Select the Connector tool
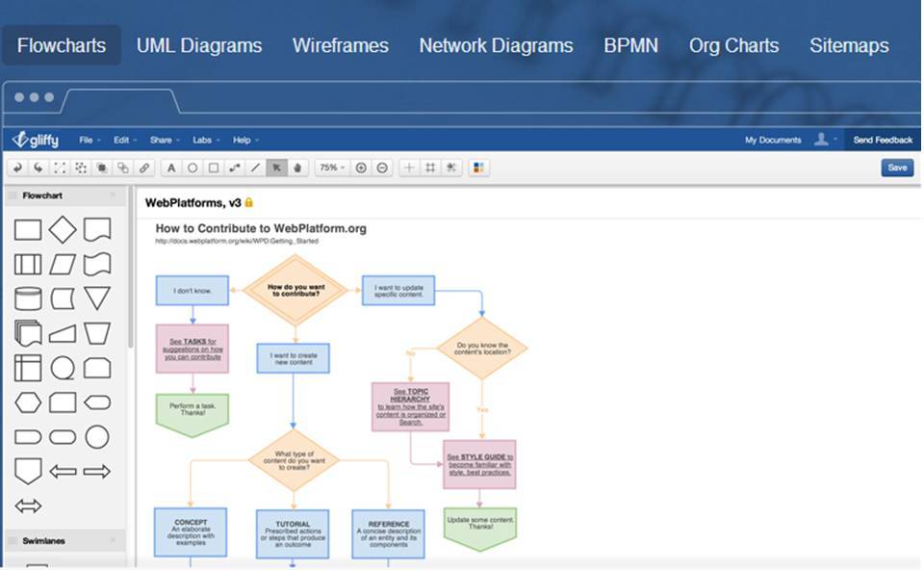 point(235,168)
